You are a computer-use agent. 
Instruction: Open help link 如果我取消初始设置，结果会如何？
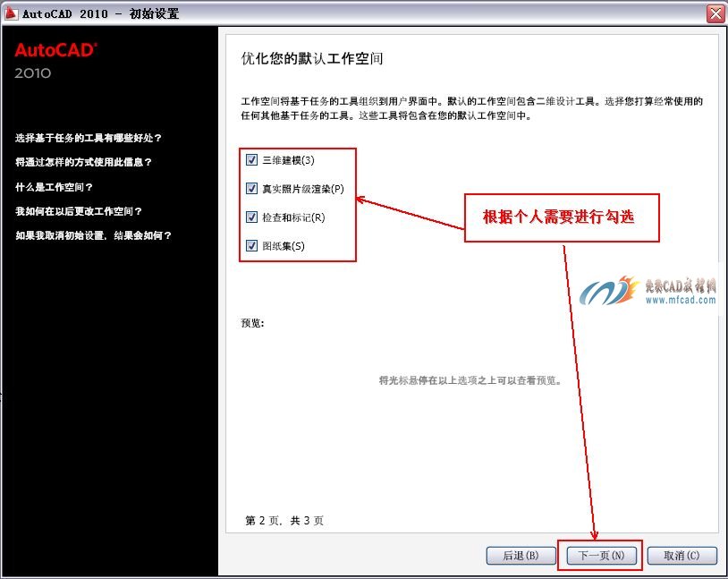coord(93,235)
